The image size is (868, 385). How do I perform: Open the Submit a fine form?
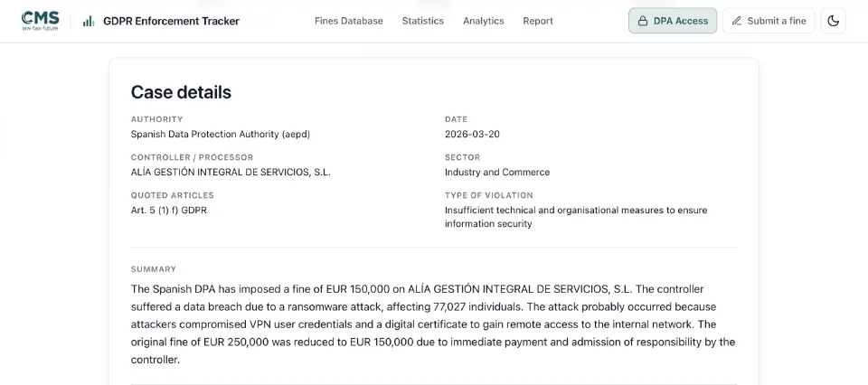pyautogui.click(x=769, y=21)
